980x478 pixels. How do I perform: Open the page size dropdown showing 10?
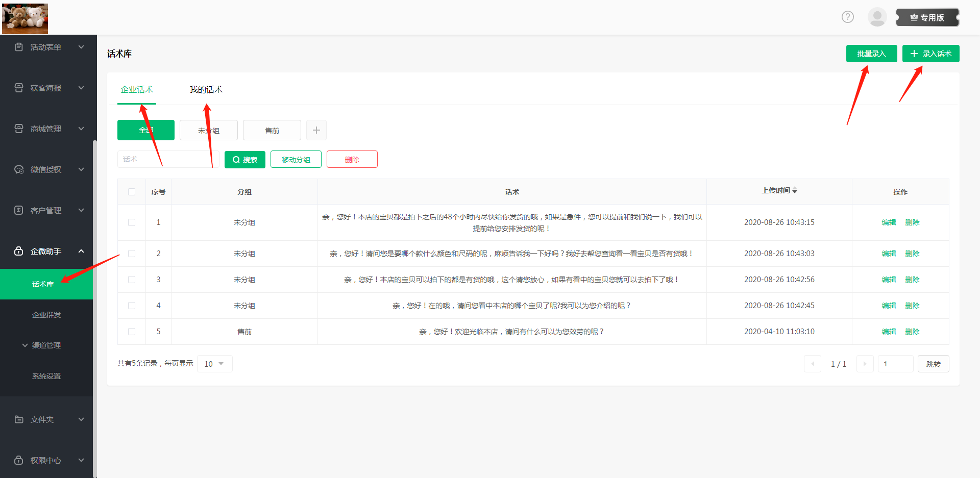pos(214,364)
